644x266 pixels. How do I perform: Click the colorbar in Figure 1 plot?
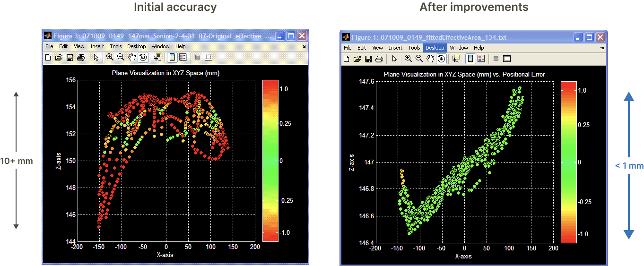[568, 162]
